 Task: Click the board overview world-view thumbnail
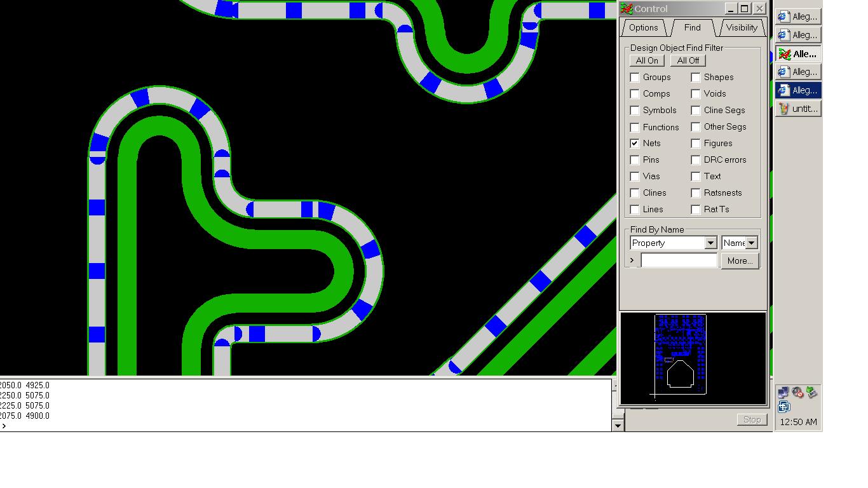click(x=693, y=358)
